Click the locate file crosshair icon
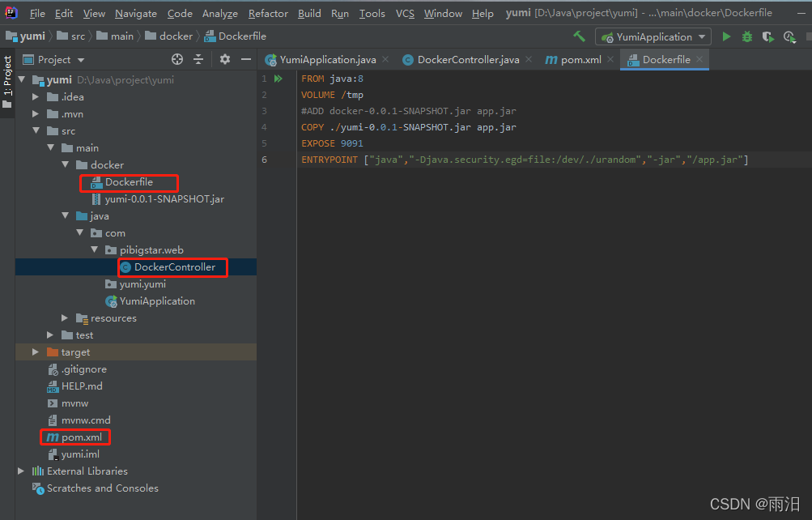812x520 pixels. click(x=177, y=60)
